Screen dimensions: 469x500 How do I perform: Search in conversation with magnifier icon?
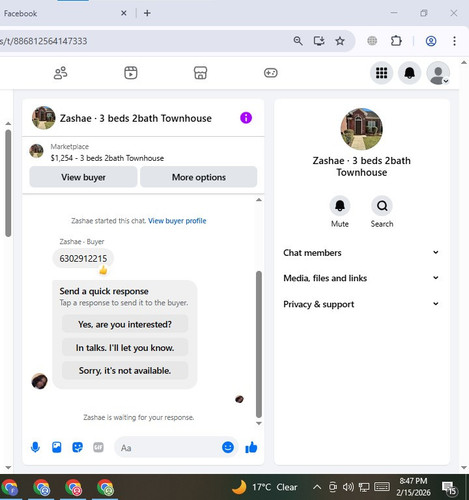pyautogui.click(x=382, y=206)
